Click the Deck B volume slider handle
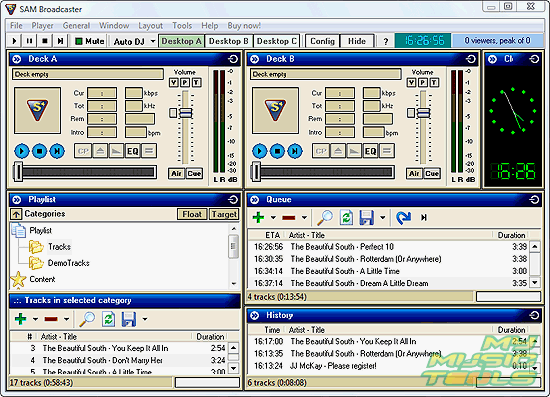The width and height of the screenshot is (550, 397). [423, 113]
